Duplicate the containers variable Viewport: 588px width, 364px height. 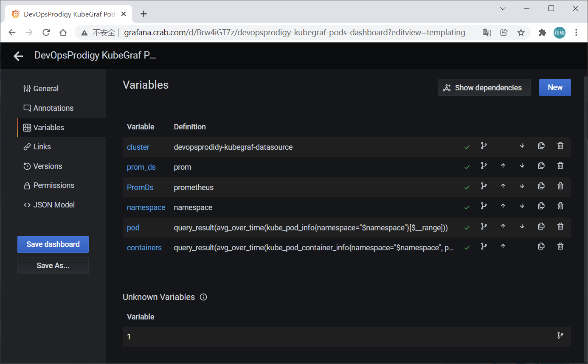click(x=541, y=246)
